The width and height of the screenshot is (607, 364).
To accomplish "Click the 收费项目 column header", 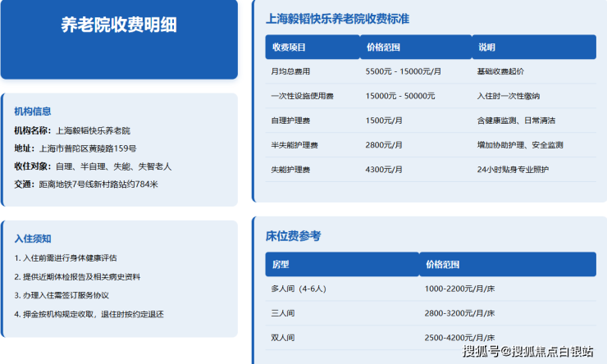I will coord(289,48).
